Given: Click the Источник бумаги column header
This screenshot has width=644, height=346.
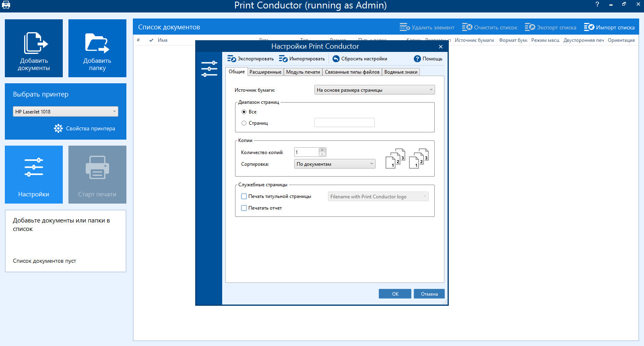Looking at the screenshot, I should pos(474,40).
